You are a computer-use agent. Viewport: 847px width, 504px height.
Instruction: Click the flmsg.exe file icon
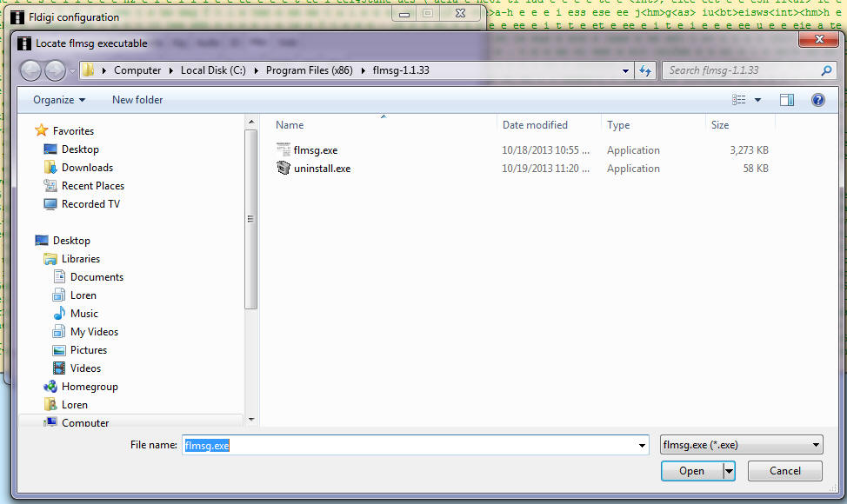tap(283, 149)
